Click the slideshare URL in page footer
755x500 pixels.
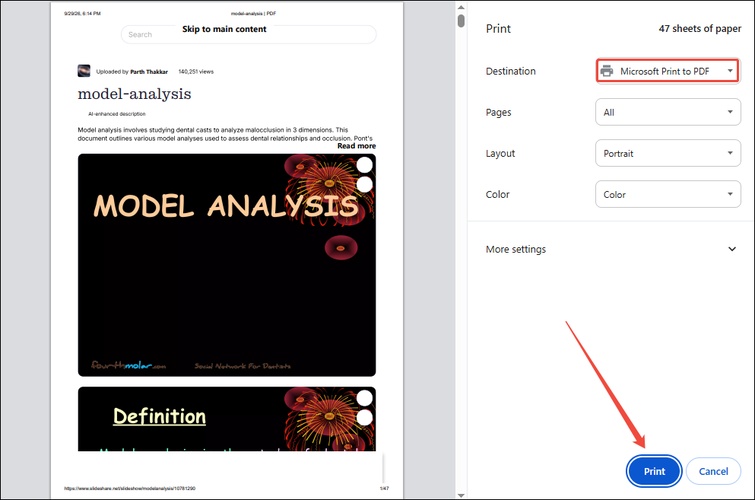click(x=130, y=488)
